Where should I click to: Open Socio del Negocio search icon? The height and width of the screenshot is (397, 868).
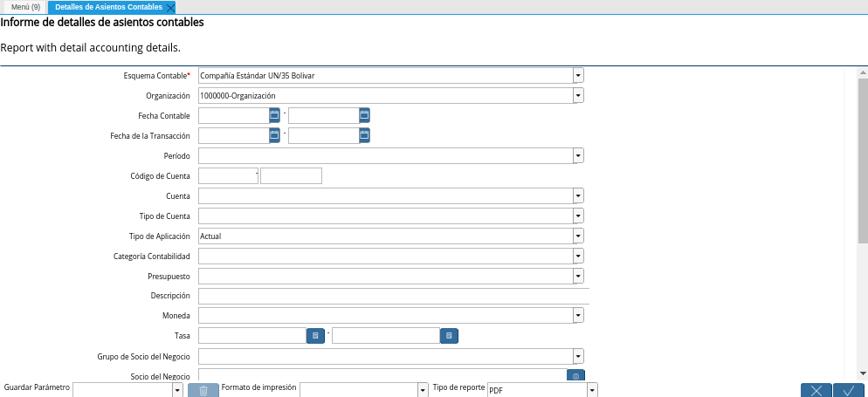pos(575,375)
